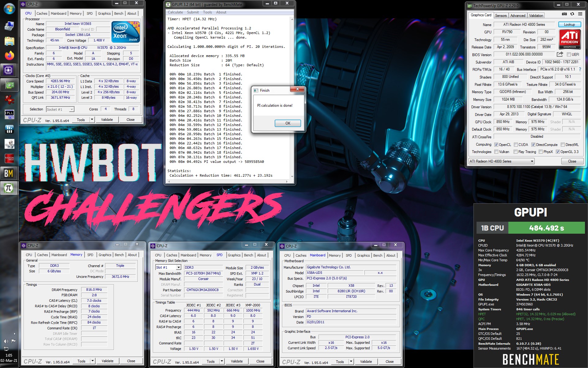Open the GPU-Z hamburger menu

click(x=580, y=14)
